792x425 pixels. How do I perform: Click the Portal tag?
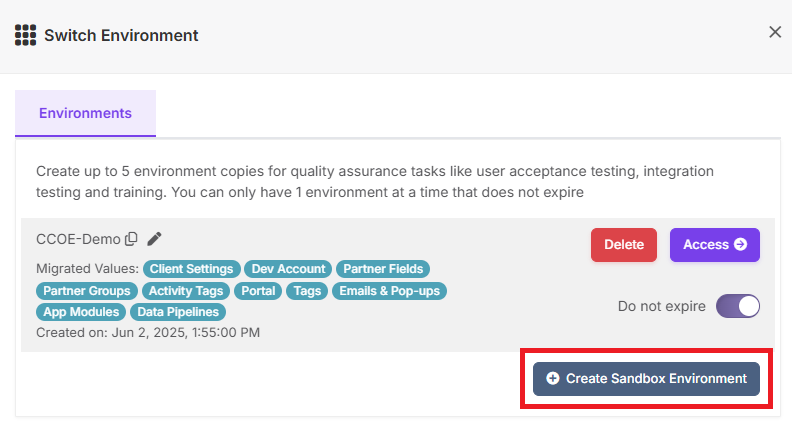click(x=258, y=291)
